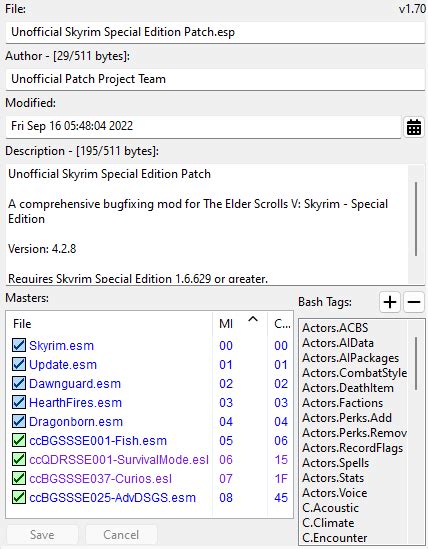Click inside the Description text area
428x549 pixels.
[207, 224]
